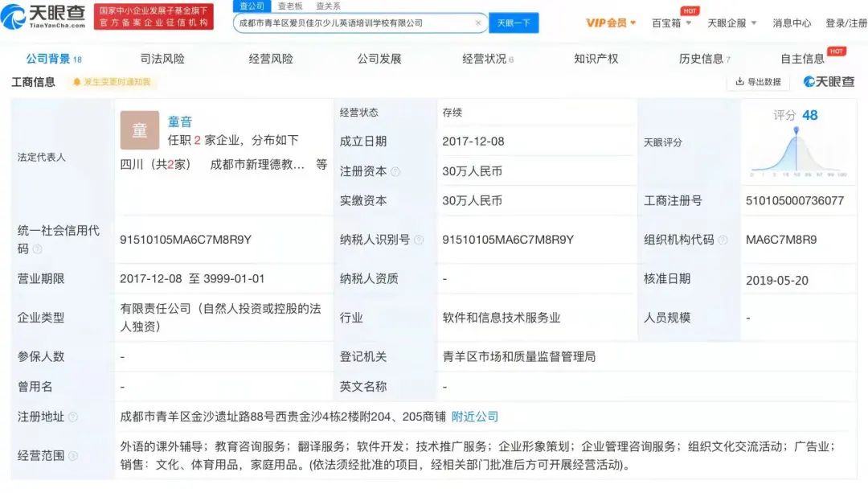
Task: Click the help icon beside 纳税人识别号
Action: pos(418,239)
